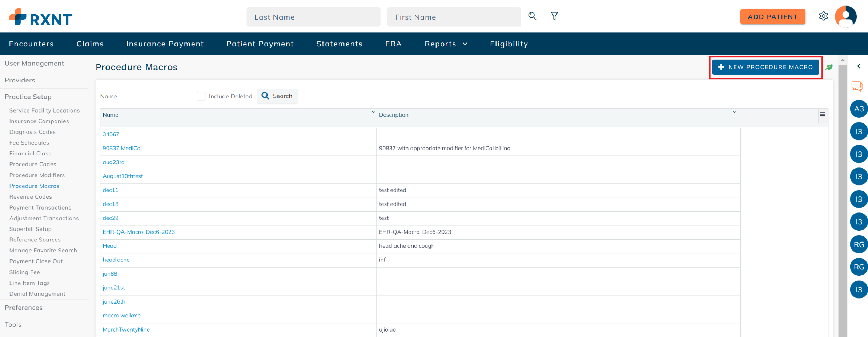Open the 90837 MediCal macro link
868x337 pixels.
tap(122, 148)
